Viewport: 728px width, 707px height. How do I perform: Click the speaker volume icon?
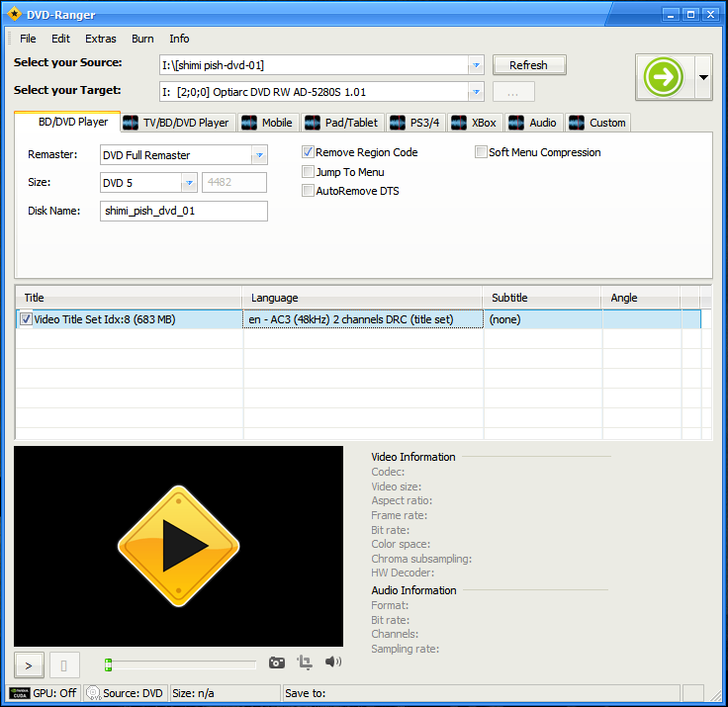point(333,662)
